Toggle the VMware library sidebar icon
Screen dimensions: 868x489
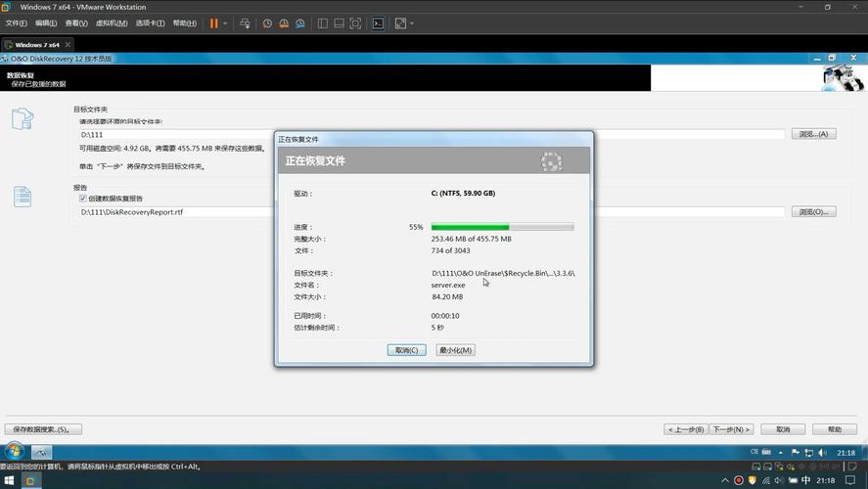click(x=323, y=23)
